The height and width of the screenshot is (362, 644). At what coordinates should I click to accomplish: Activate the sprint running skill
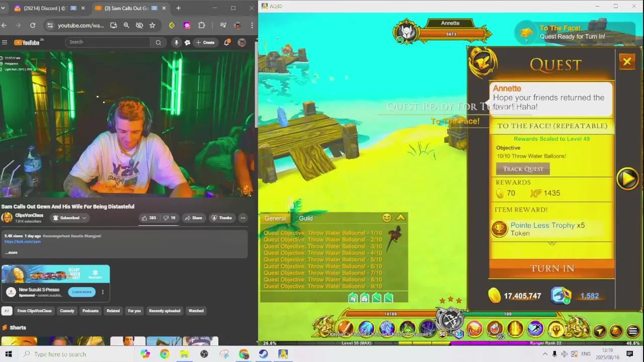point(535,329)
